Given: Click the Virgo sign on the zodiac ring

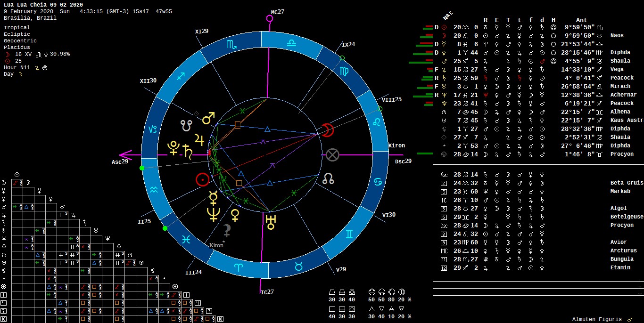Looking at the screenshot, I should click(x=344, y=71).
